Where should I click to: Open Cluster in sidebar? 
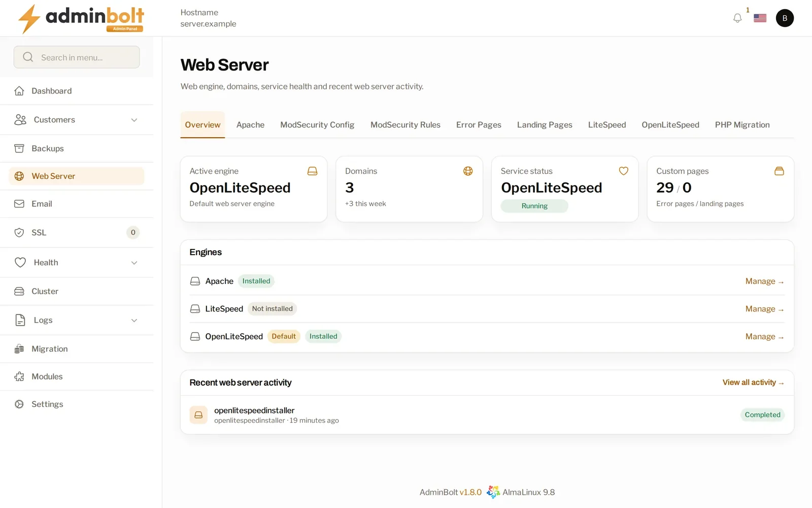coord(77,292)
